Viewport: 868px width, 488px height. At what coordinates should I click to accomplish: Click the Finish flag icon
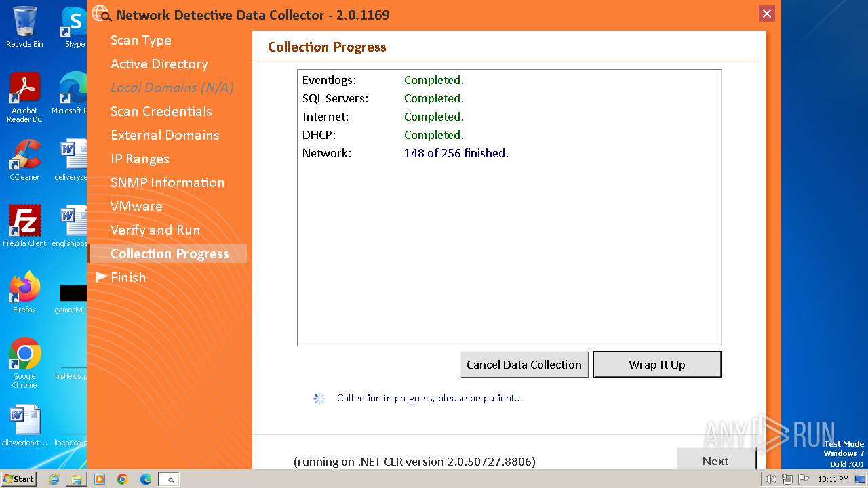pos(102,277)
